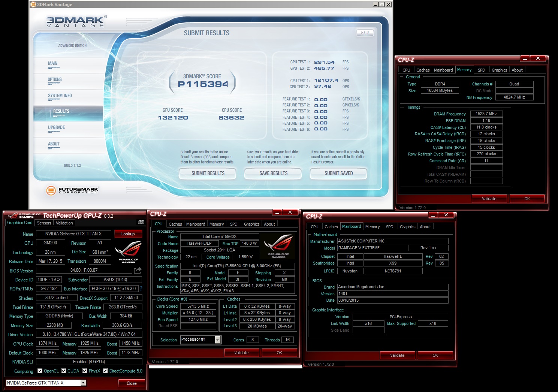Select the Graphics Card tab in GPU-Z
The image size is (558, 392).
point(20,223)
